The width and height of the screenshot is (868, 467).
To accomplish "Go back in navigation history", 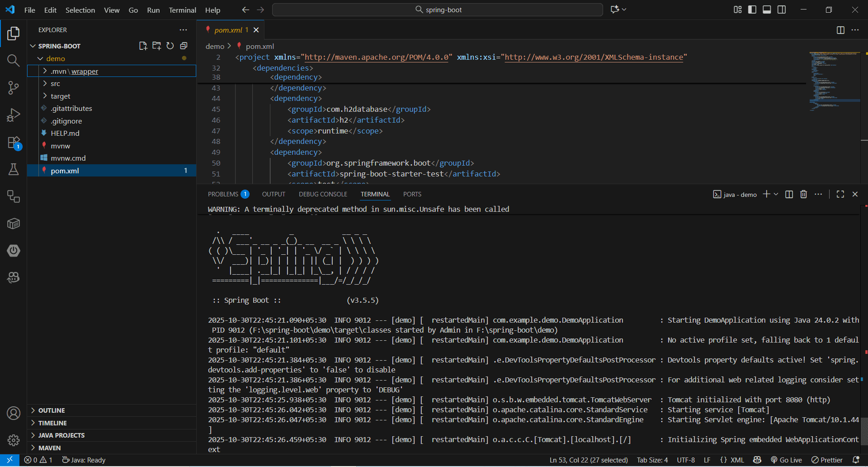I will (x=245, y=10).
